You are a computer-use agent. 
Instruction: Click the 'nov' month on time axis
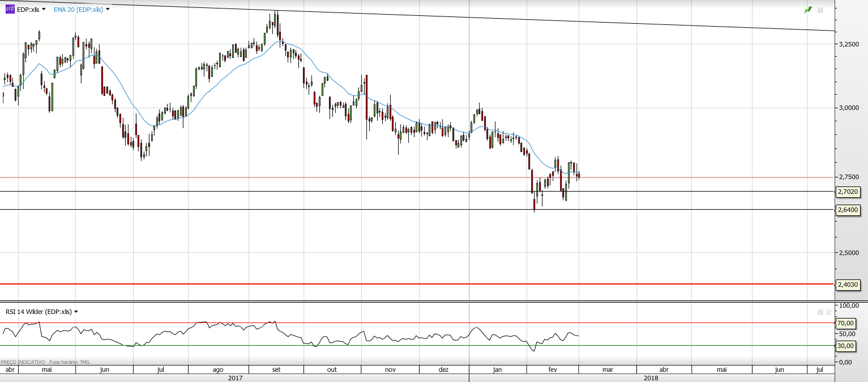(390, 370)
